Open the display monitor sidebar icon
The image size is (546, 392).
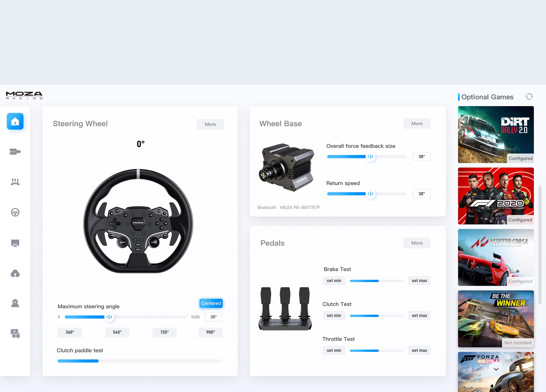[x=15, y=243]
